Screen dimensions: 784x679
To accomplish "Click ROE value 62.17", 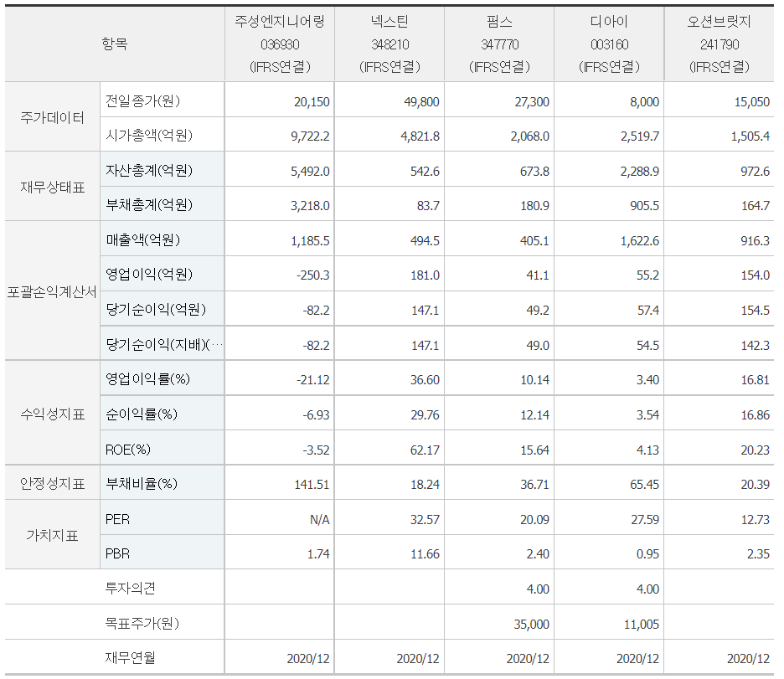I will point(425,450).
